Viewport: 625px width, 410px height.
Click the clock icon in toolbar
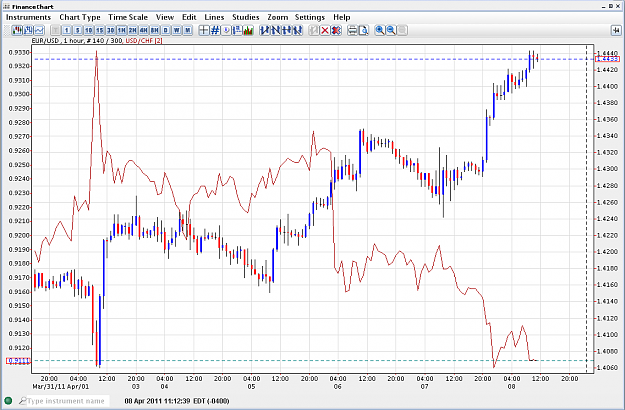click(226, 30)
